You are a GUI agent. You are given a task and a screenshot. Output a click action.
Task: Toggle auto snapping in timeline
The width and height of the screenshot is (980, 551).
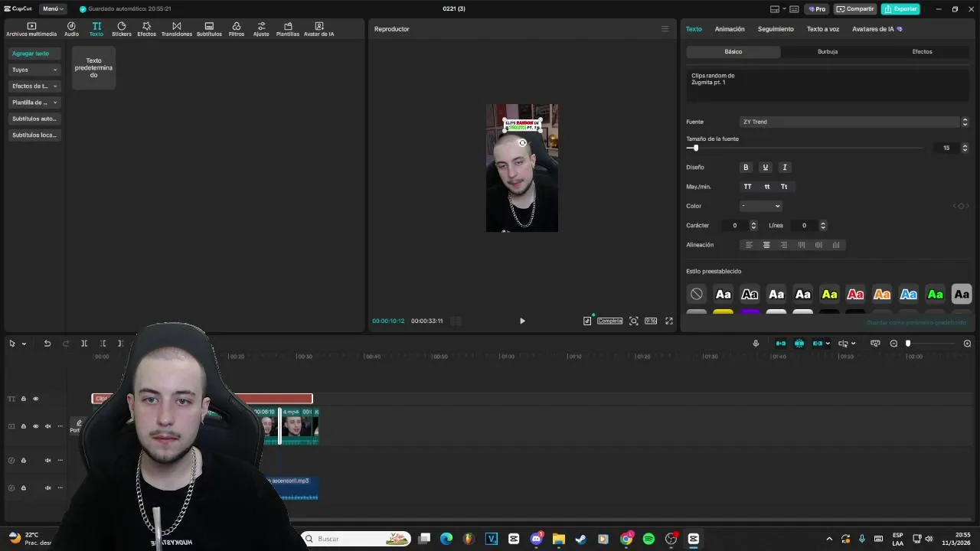799,344
